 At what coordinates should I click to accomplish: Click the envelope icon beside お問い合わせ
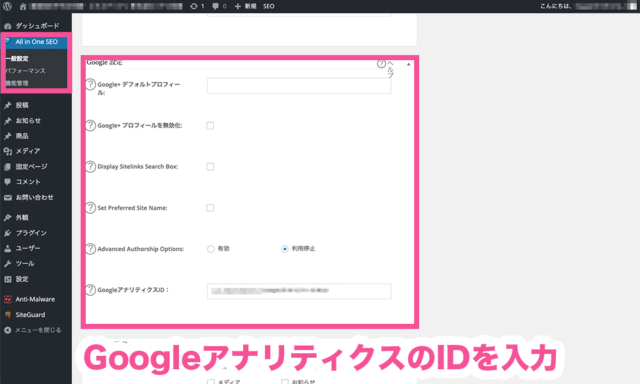point(7,198)
